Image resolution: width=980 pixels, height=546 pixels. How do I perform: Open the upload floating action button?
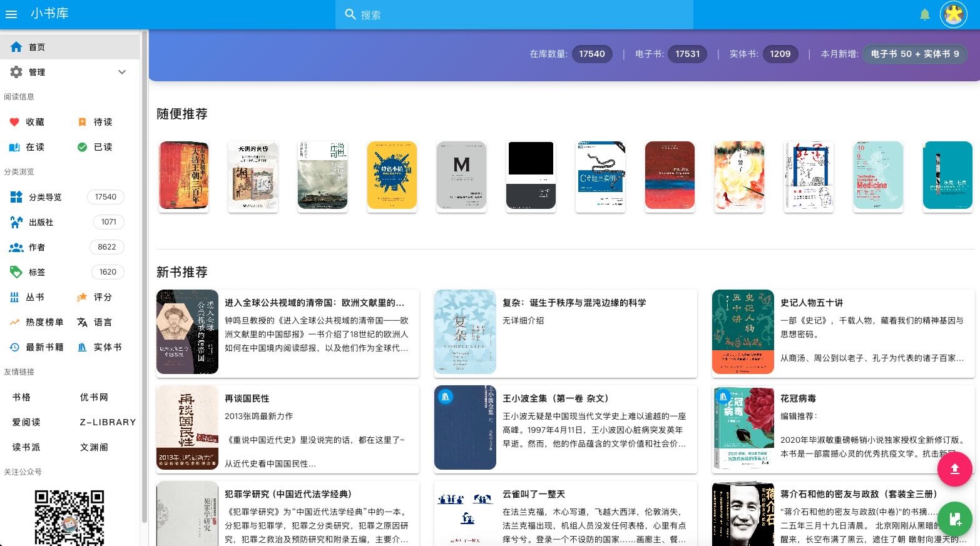pos(954,469)
